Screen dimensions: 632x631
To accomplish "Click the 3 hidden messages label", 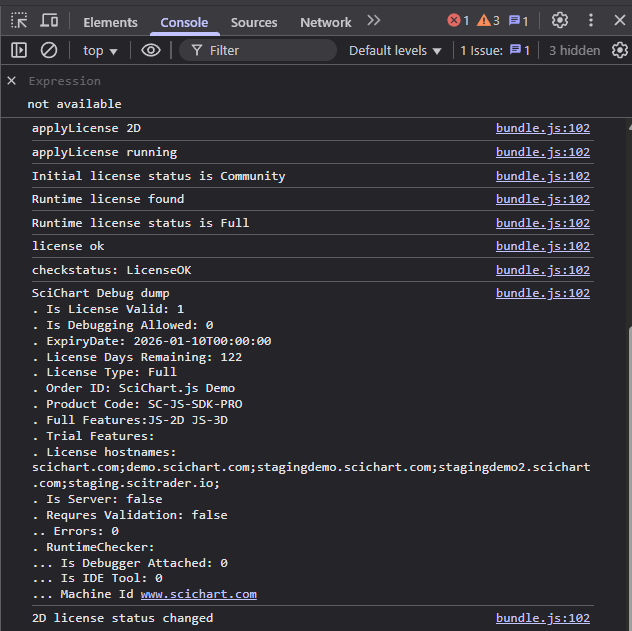I will coord(574,51).
